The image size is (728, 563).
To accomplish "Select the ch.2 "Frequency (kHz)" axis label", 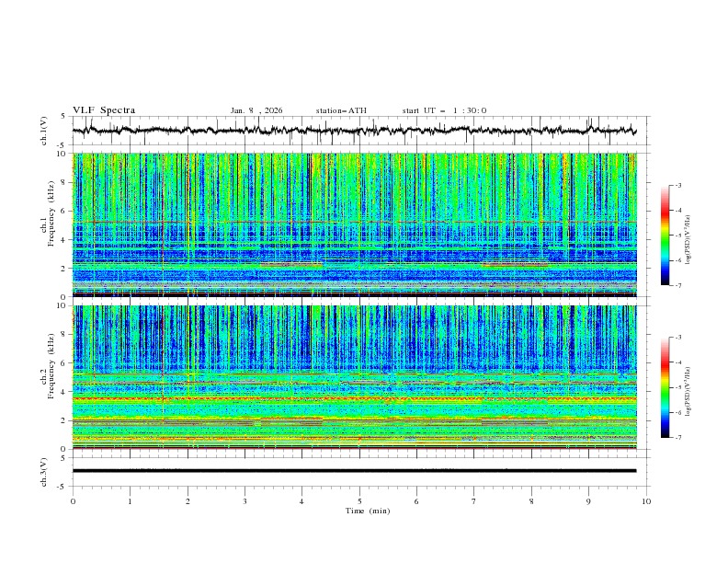I will coord(51,366).
